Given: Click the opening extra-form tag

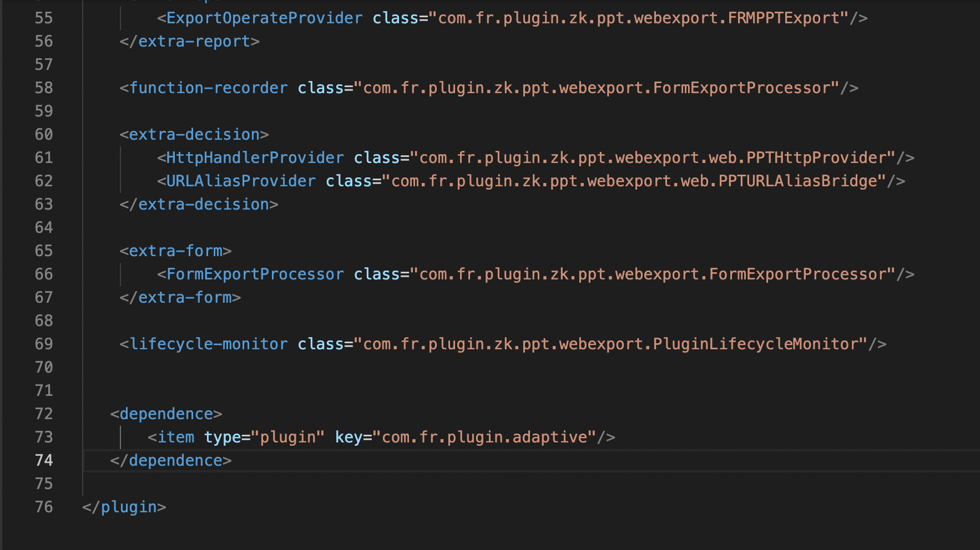Looking at the screenshot, I should point(175,251).
